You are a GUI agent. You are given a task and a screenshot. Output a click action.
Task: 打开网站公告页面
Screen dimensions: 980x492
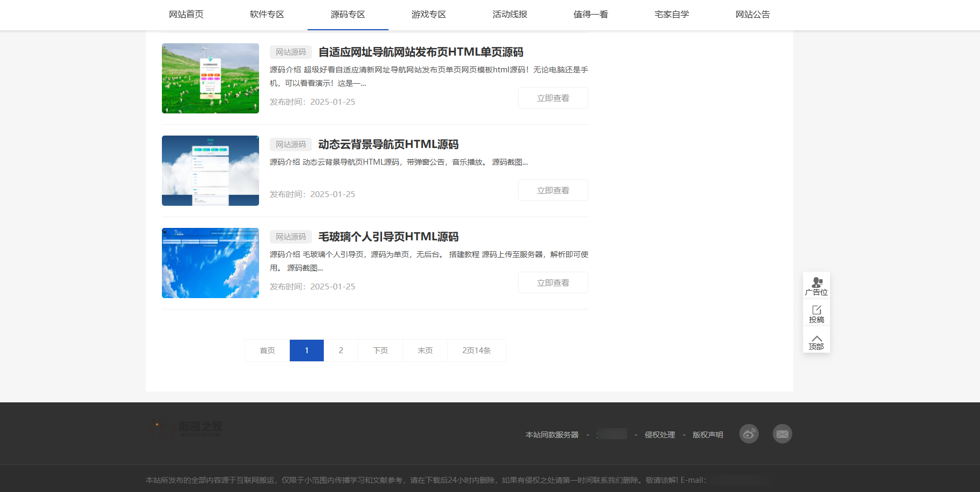[x=753, y=15]
